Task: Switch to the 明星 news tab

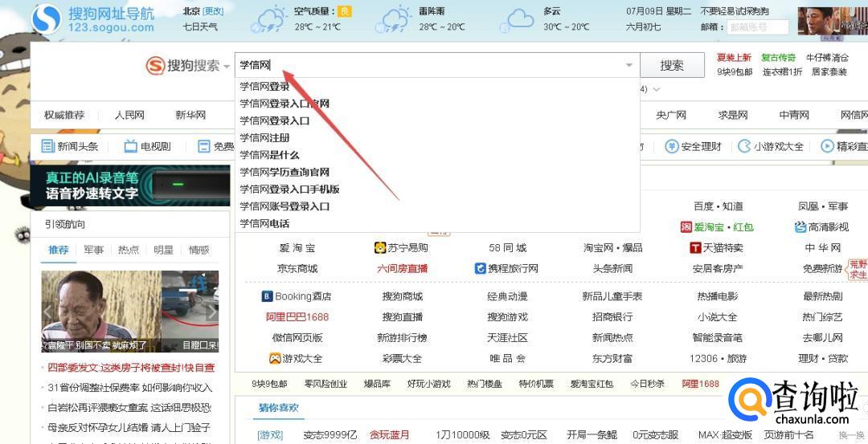Action: 163,250
